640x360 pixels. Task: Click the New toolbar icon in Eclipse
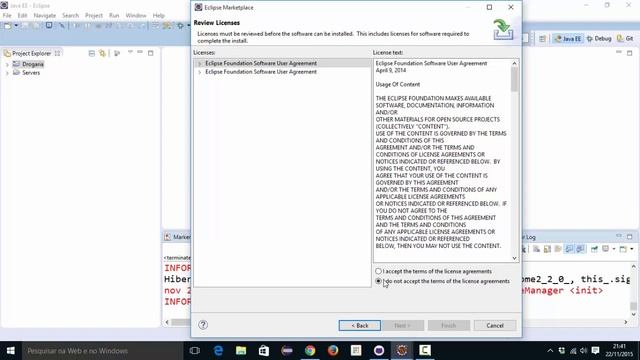[7, 26]
